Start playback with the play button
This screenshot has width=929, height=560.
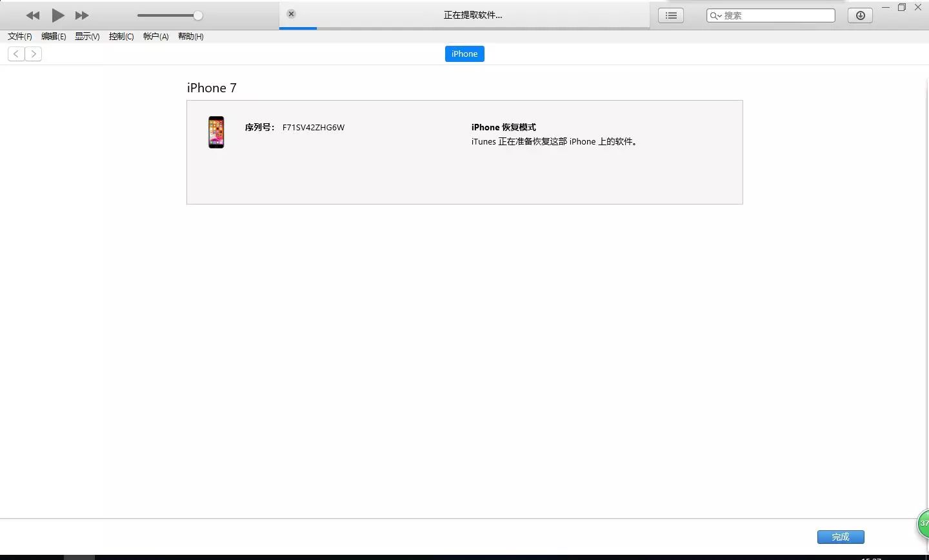click(x=58, y=15)
